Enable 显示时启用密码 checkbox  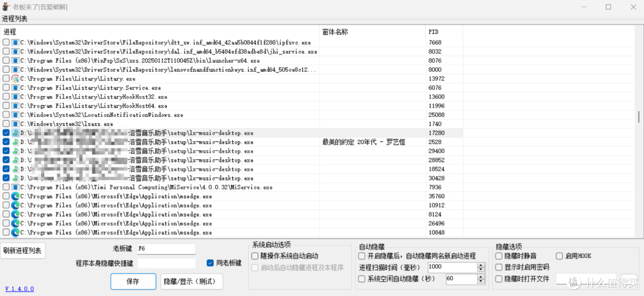[x=499, y=267]
